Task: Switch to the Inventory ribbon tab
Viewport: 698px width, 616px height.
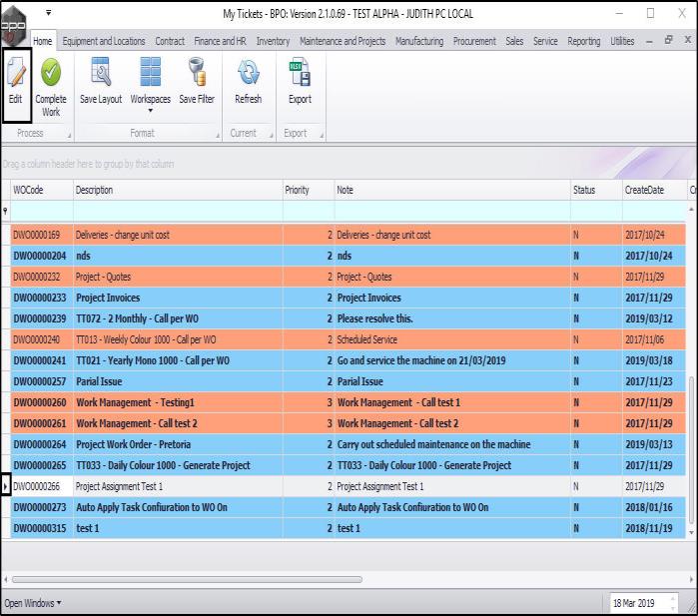Action: (273, 42)
